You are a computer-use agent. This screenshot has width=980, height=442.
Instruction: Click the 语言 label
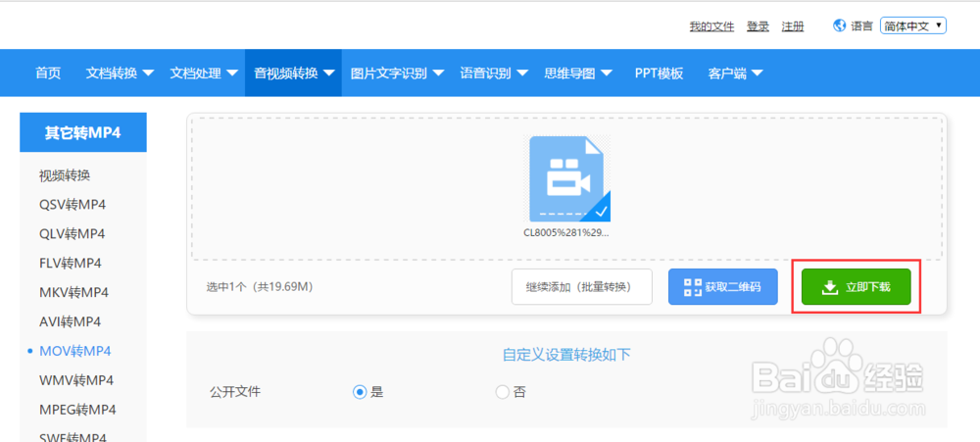point(861,26)
